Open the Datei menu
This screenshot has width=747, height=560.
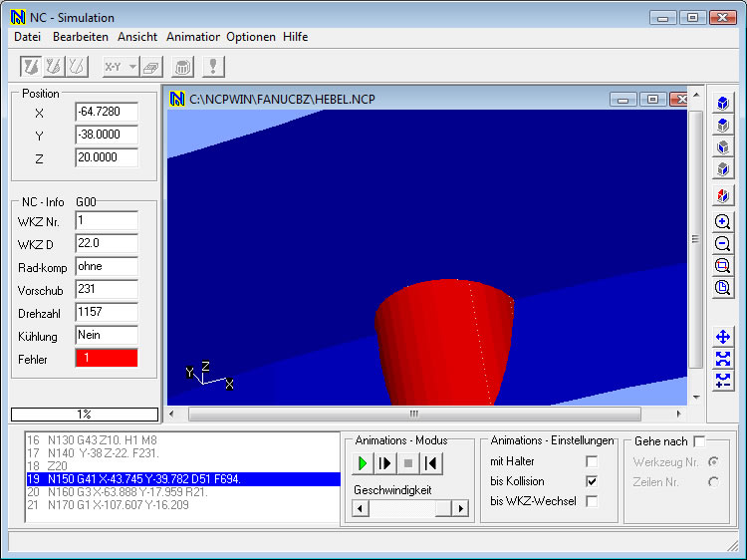pos(27,37)
